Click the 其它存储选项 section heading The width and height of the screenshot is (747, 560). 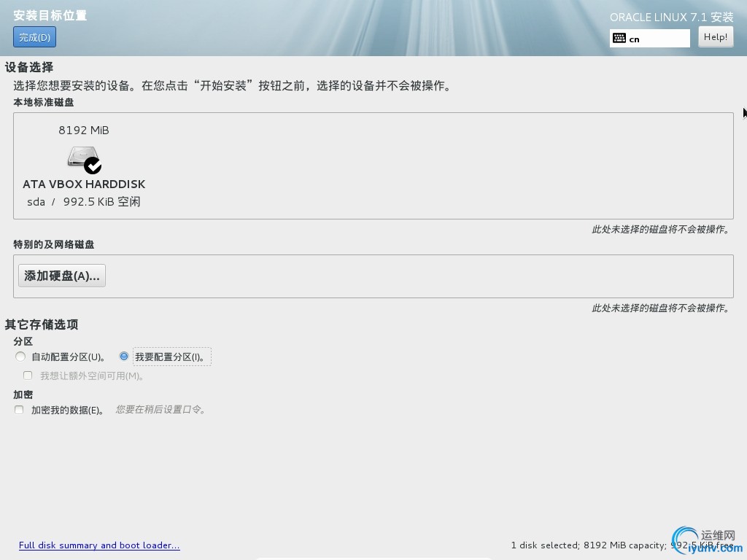42,324
